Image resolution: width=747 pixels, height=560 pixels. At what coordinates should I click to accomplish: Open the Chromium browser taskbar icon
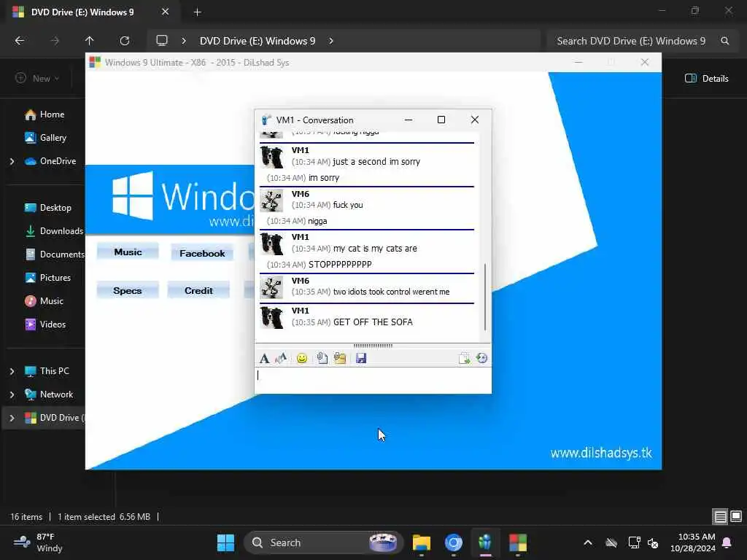point(454,542)
